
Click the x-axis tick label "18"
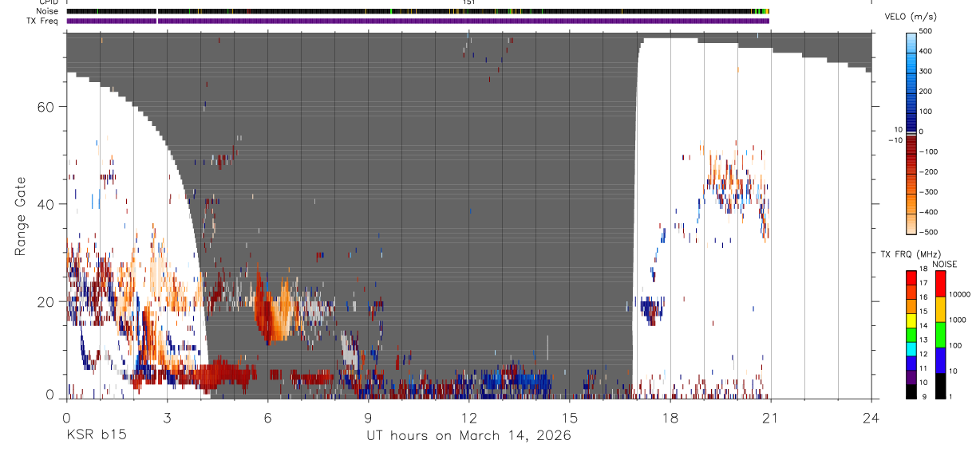(670, 417)
